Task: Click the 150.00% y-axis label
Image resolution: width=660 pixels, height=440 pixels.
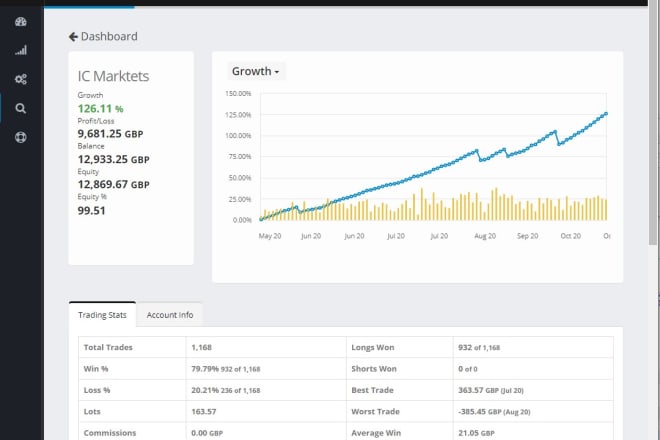Action: [238, 93]
